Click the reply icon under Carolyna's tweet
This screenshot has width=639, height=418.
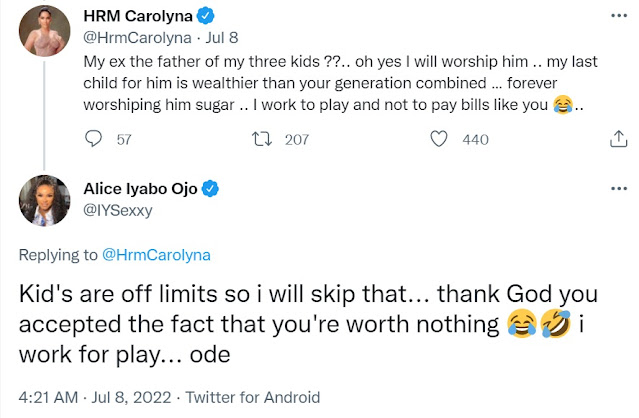tap(95, 140)
